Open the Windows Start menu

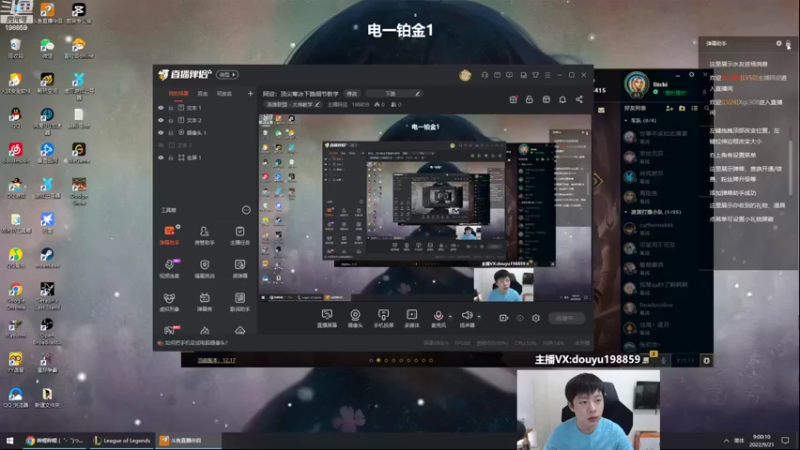pos(10,440)
